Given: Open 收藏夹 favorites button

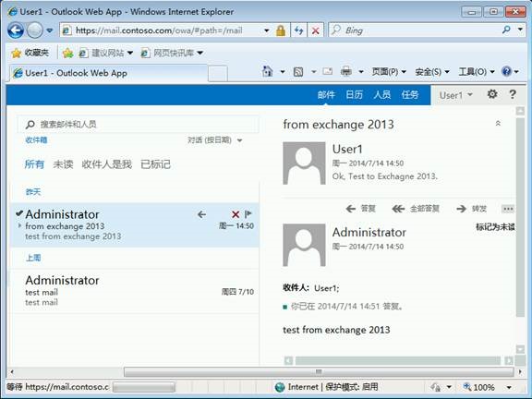Looking at the screenshot, I should [x=30, y=53].
